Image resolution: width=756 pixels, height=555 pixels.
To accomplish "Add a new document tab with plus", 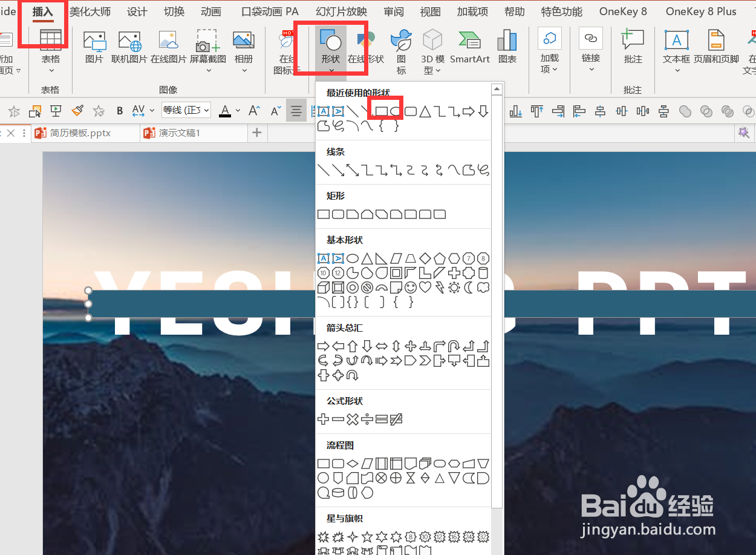I will 257,133.
